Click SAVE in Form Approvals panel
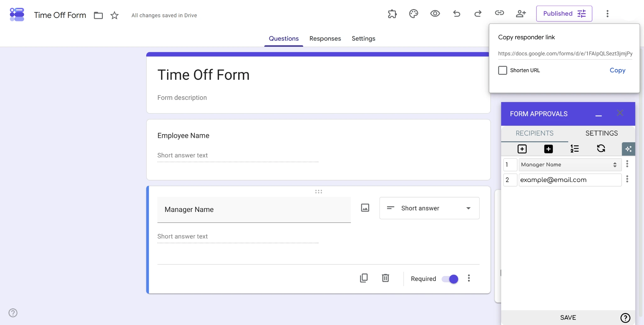Viewport: 644px width, 325px height. (x=568, y=318)
